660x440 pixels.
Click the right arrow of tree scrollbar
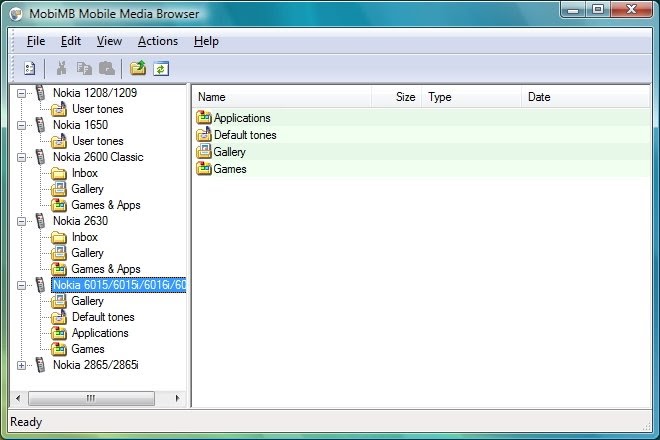coord(177,398)
